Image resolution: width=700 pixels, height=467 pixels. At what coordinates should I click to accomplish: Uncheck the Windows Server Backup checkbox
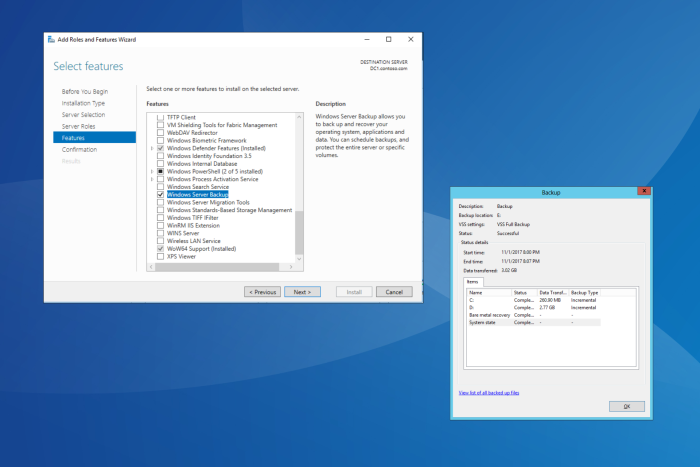[160, 195]
